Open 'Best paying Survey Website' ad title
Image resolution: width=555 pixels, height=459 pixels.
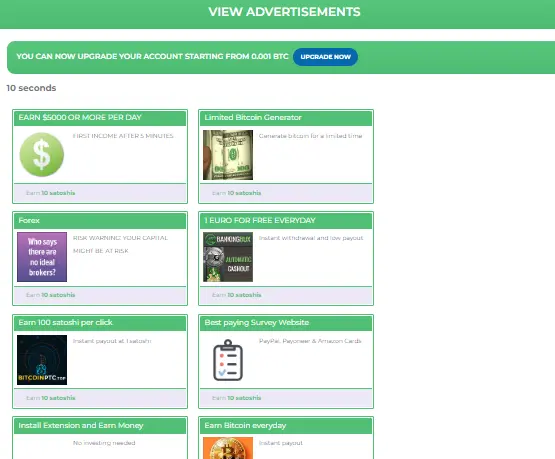click(x=257, y=322)
